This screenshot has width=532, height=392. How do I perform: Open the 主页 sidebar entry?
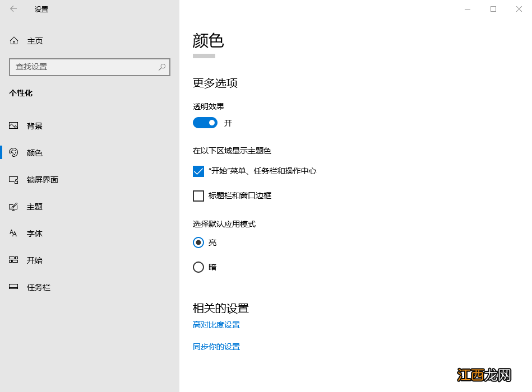point(90,41)
